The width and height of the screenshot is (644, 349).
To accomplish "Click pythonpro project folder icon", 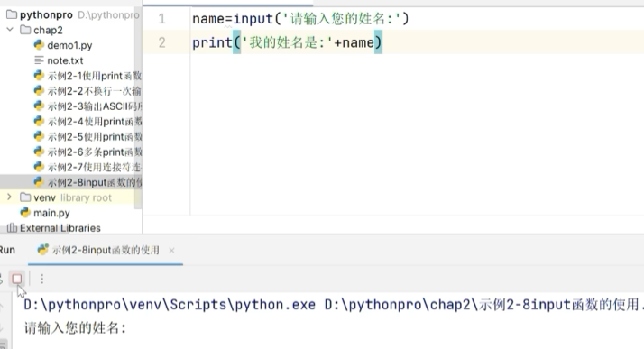I will [x=12, y=14].
